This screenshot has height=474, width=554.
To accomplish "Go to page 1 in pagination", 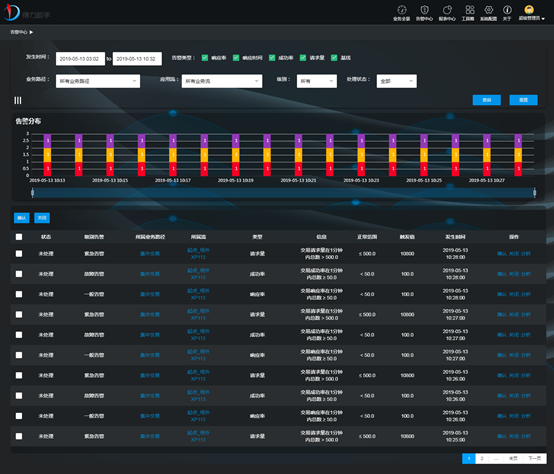I will click(x=469, y=458).
